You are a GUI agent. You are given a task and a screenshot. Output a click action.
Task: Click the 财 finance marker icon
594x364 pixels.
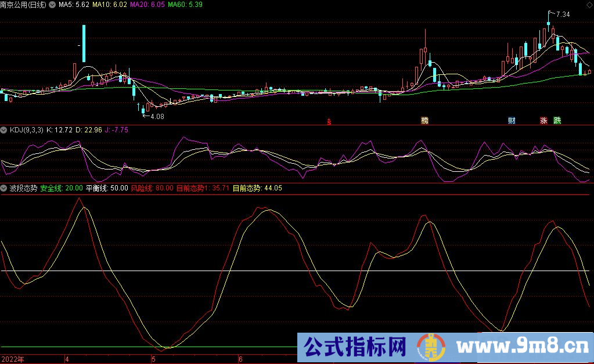(x=512, y=120)
